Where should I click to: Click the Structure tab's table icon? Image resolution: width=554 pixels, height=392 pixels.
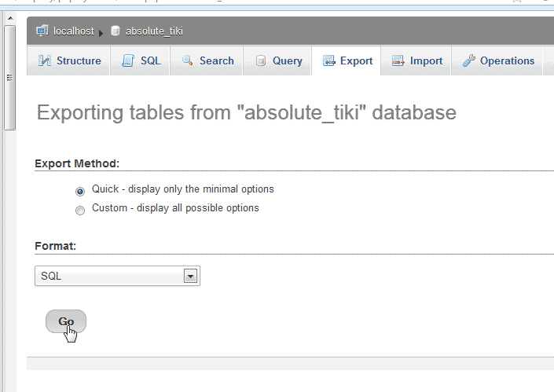(44, 60)
